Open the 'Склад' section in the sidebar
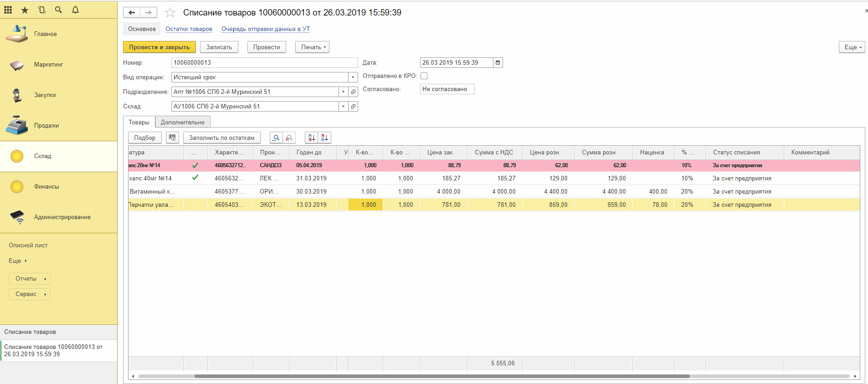The image size is (868, 384). (42, 156)
